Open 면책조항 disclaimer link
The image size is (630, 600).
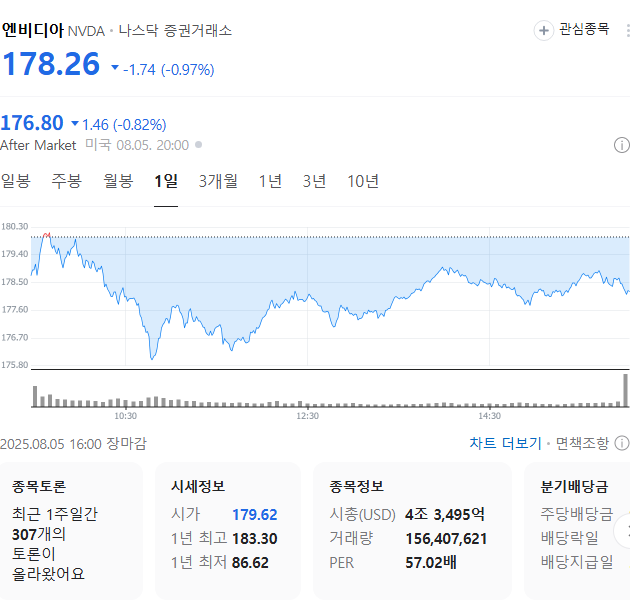(x=582, y=443)
